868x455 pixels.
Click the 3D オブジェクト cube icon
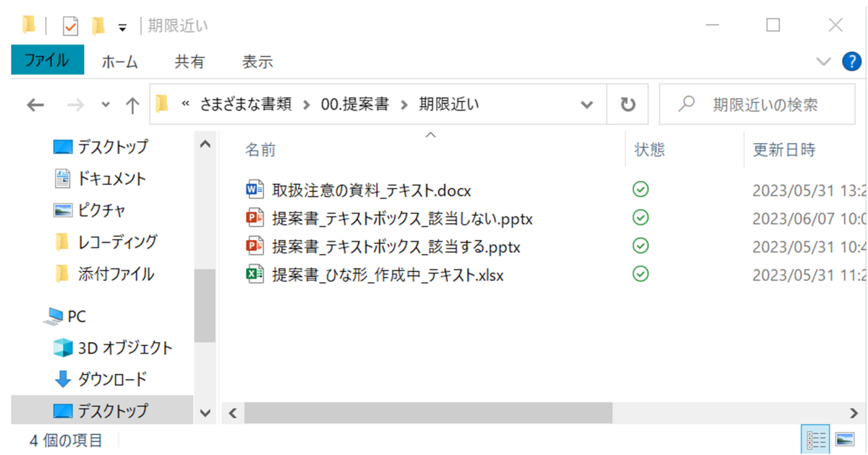tap(63, 348)
